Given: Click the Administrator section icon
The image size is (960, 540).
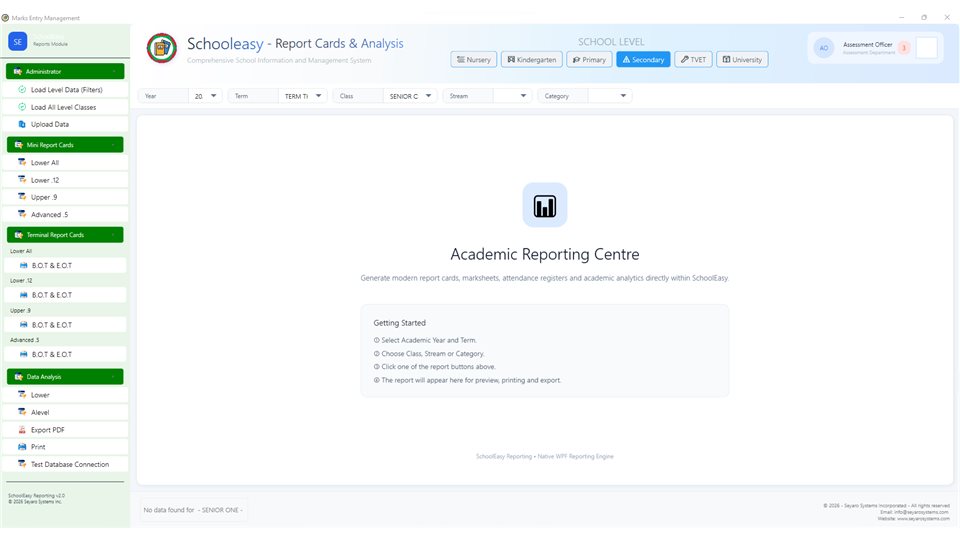Looking at the screenshot, I should [x=18, y=72].
